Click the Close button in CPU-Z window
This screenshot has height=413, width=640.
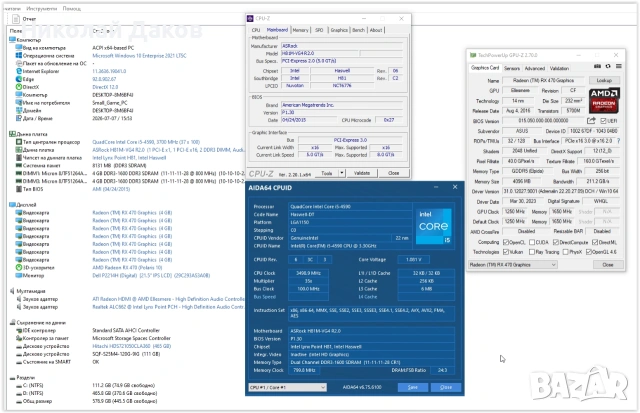click(x=393, y=173)
